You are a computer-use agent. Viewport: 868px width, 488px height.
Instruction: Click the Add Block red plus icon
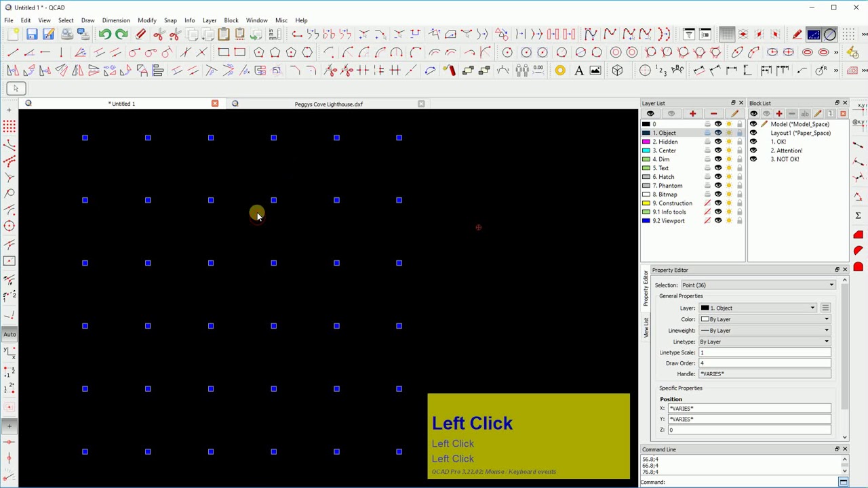point(778,114)
